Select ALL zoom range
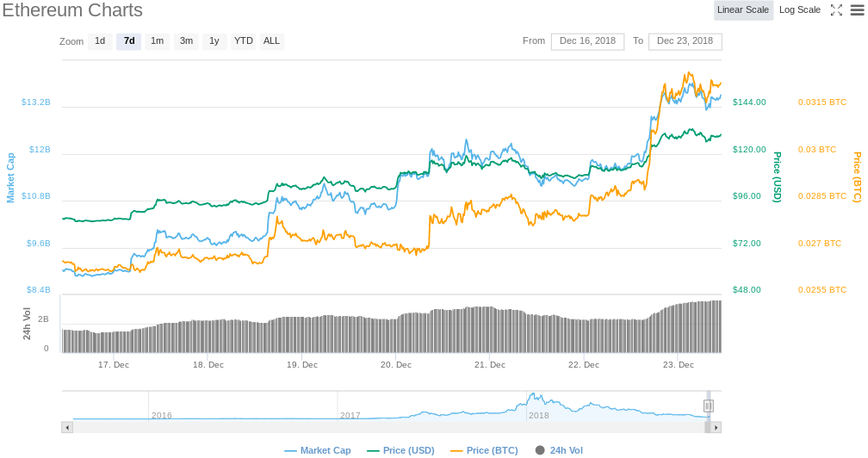 271,41
